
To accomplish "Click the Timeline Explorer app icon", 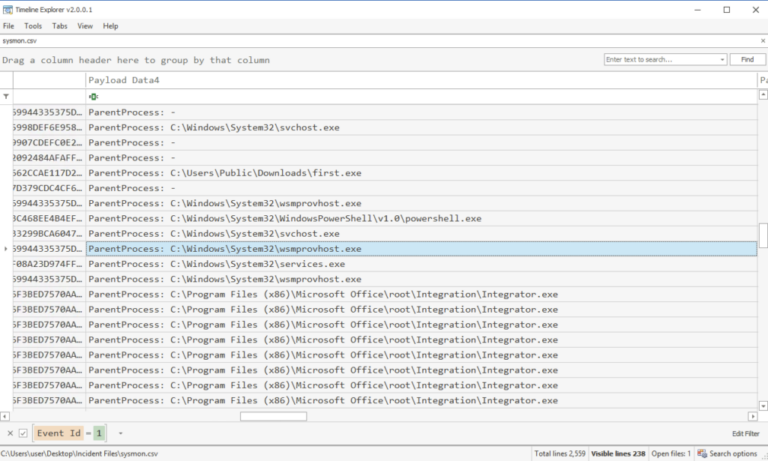I will pyautogui.click(x=8, y=8).
